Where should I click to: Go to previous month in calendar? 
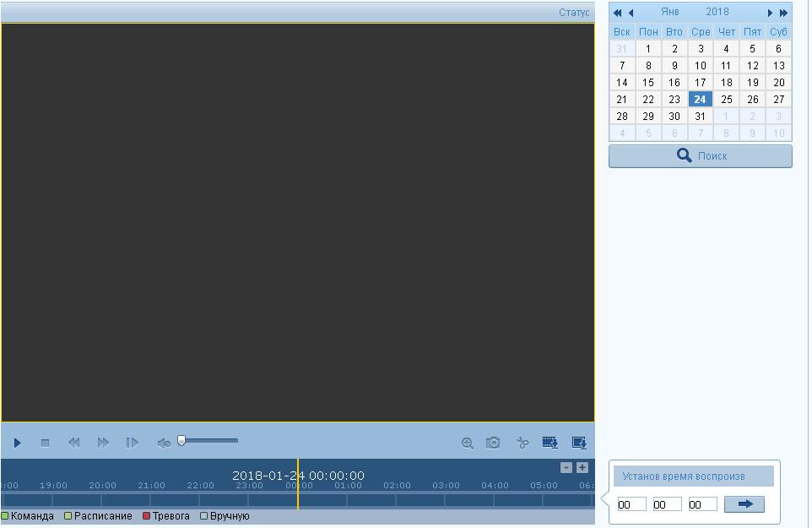[x=631, y=13]
